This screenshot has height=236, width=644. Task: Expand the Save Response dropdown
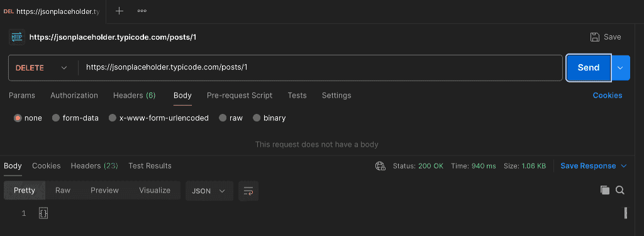tap(623, 166)
